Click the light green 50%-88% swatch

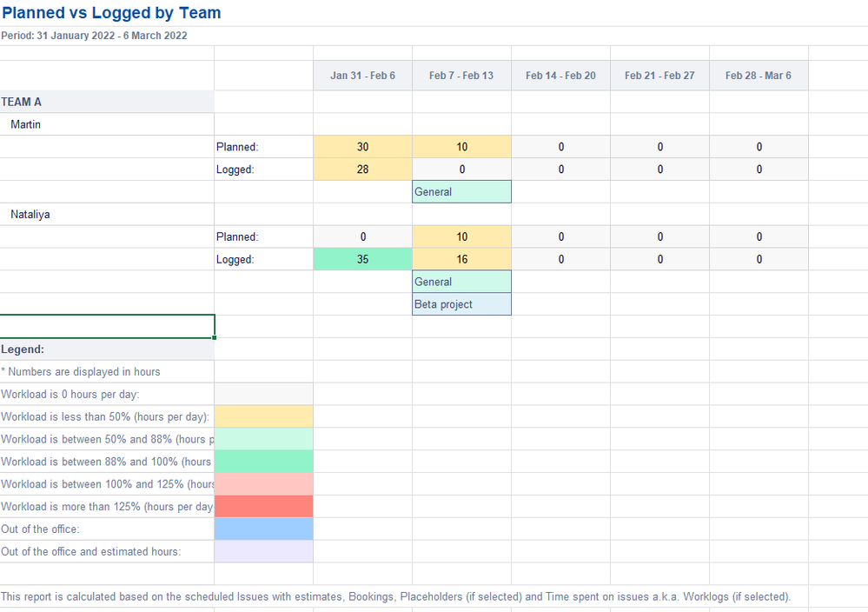click(264, 439)
